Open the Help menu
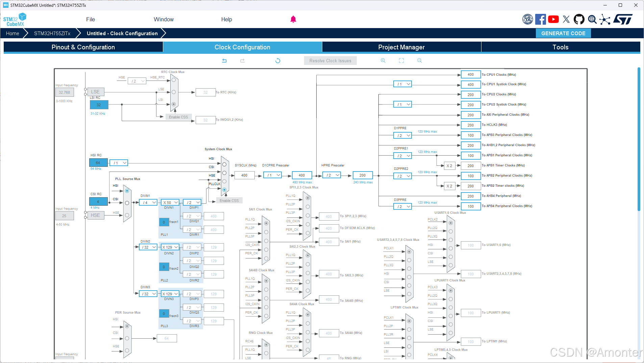This screenshot has width=644, height=363. [x=226, y=19]
